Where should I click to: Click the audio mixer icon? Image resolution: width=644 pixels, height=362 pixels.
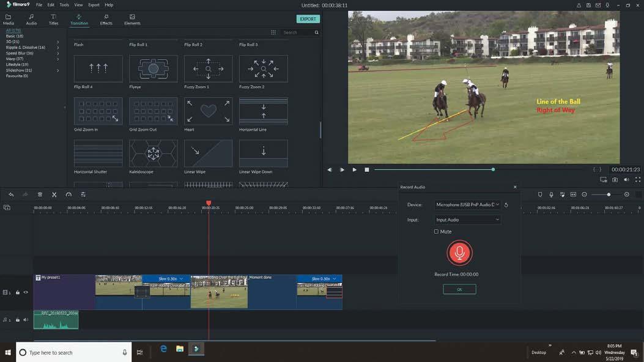[x=562, y=194]
